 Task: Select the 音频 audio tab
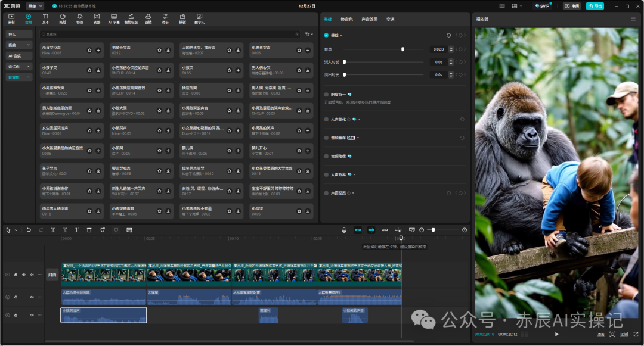[29, 18]
